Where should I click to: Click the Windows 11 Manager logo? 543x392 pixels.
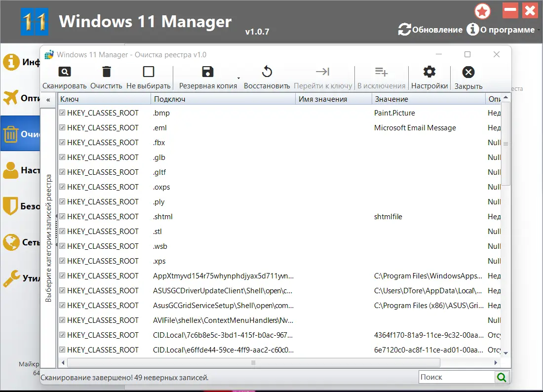tap(34, 21)
